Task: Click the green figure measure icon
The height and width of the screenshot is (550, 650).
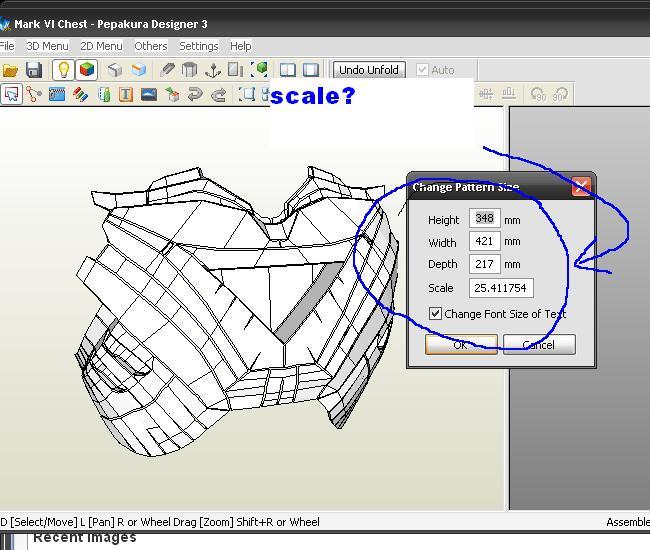Action: 104,94
